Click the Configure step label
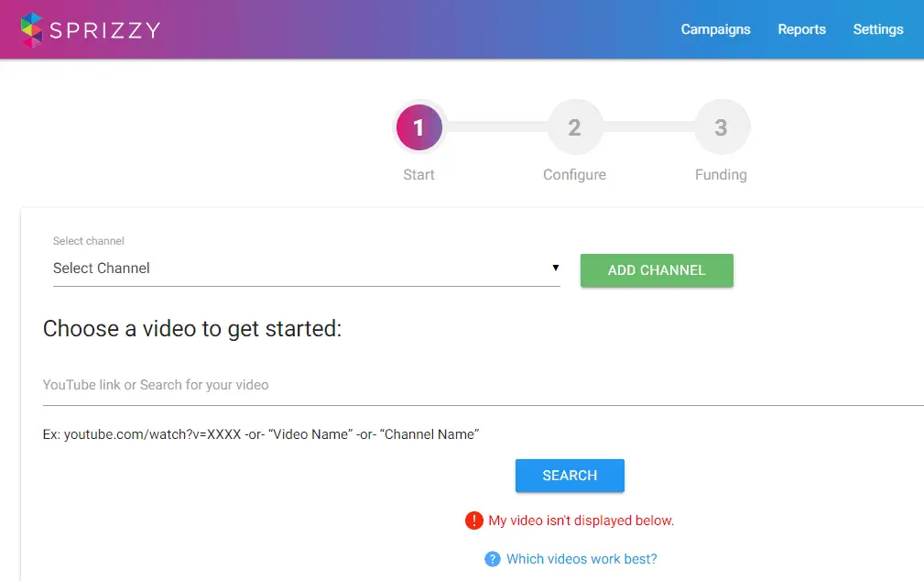 tap(574, 174)
